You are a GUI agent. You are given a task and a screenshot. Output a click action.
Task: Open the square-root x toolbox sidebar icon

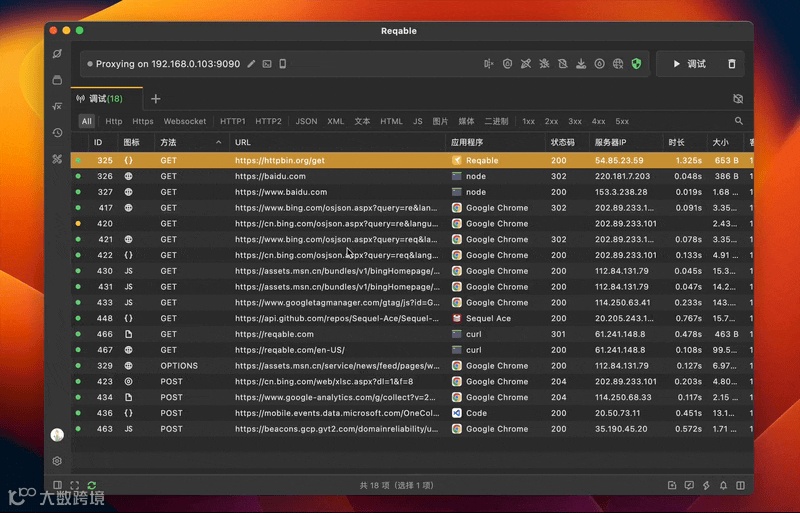pos(57,106)
